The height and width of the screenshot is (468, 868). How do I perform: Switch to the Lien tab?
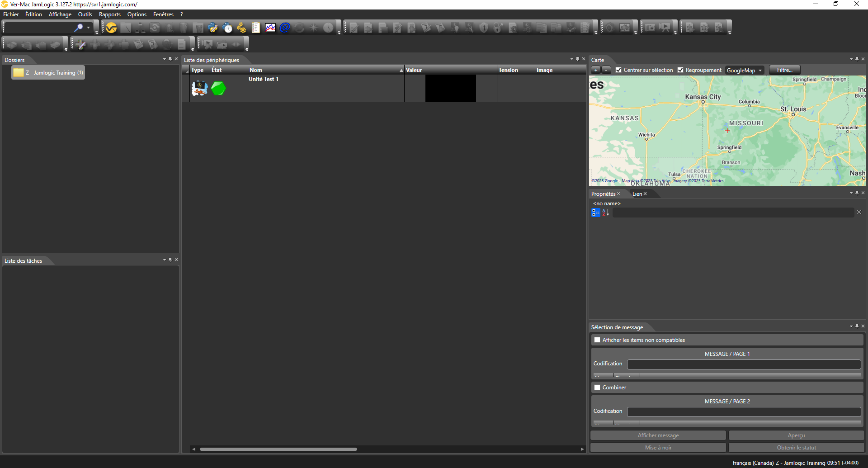pos(637,194)
